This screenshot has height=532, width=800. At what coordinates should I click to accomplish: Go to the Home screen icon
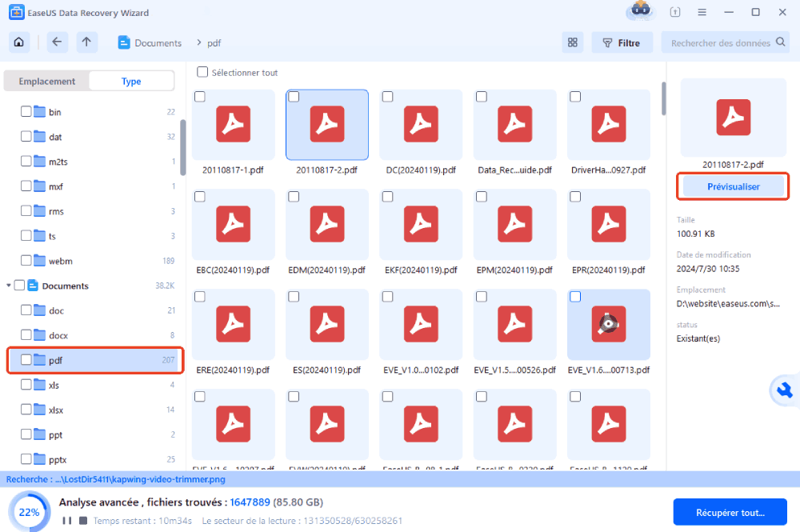19,42
